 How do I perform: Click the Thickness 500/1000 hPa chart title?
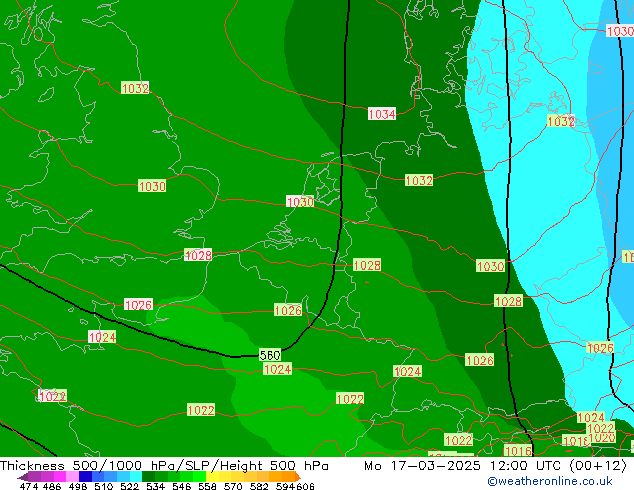click(x=89, y=466)
